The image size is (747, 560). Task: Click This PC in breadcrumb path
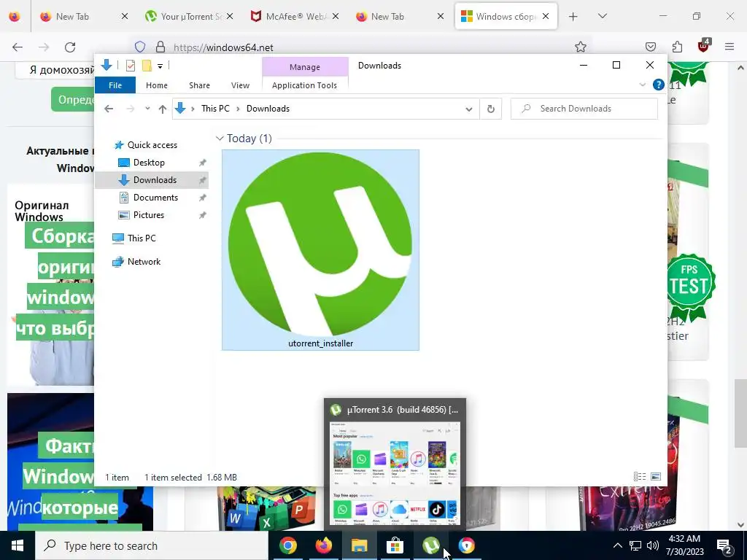pyautogui.click(x=215, y=109)
